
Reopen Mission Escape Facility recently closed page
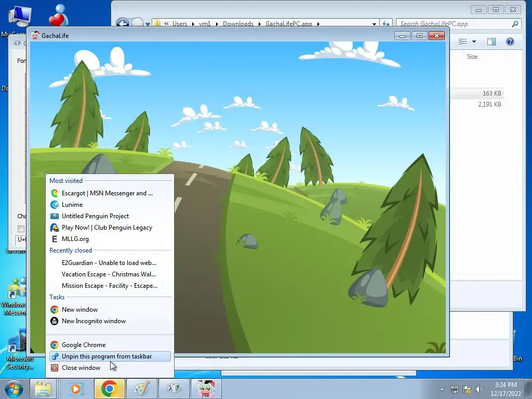tap(110, 286)
